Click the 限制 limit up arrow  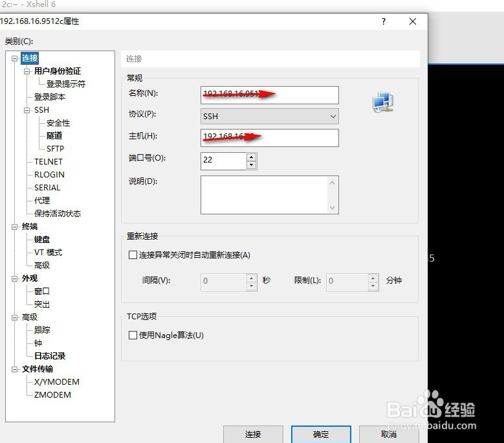pyautogui.click(x=373, y=278)
